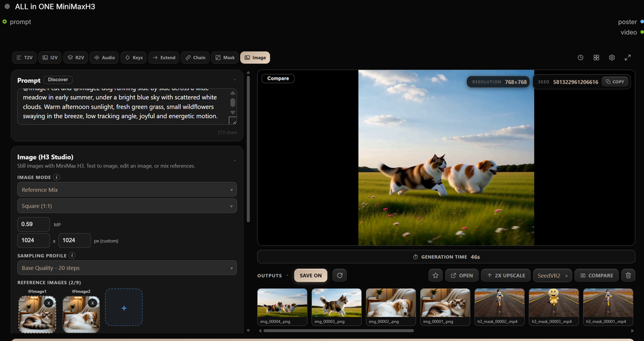Select the Image tab

tap(255, 57)
